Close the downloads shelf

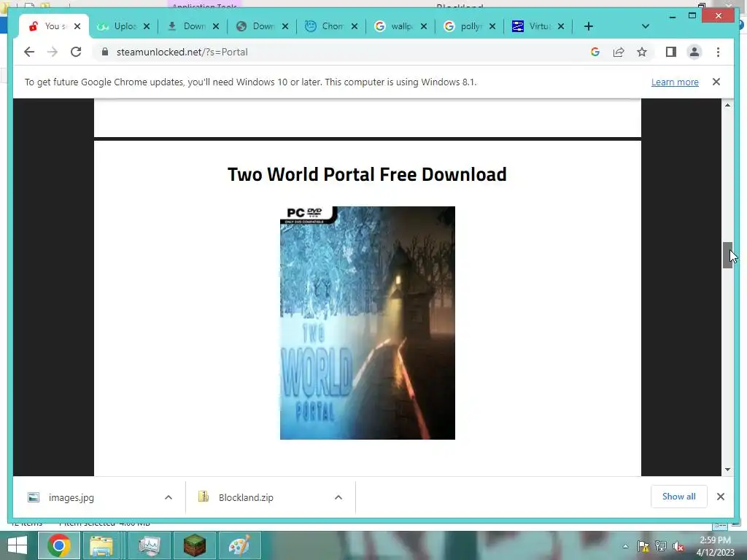point(721,497)
